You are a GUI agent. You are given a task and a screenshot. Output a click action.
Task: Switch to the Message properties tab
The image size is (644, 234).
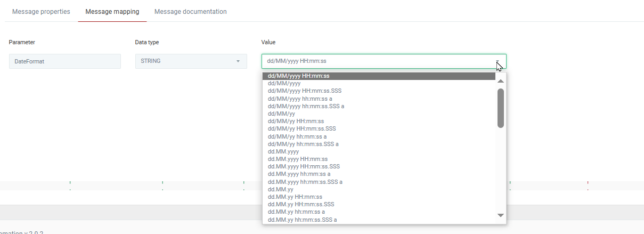41,12
